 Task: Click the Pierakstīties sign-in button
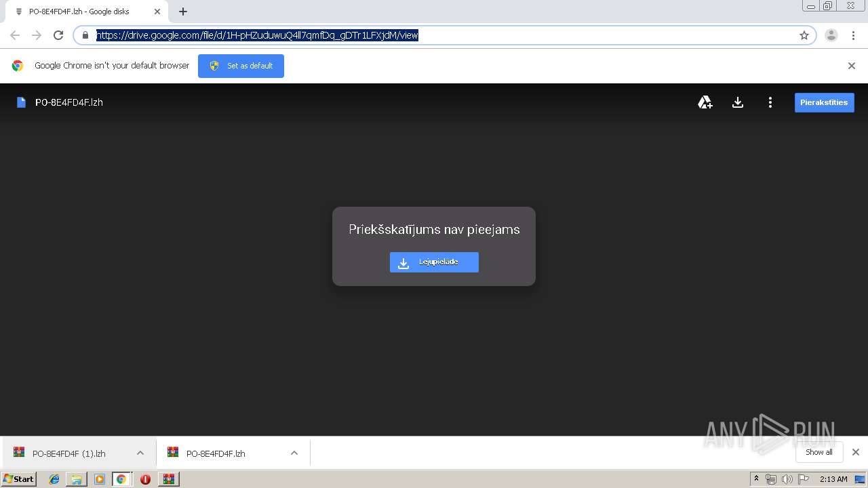tap(824, 102)
